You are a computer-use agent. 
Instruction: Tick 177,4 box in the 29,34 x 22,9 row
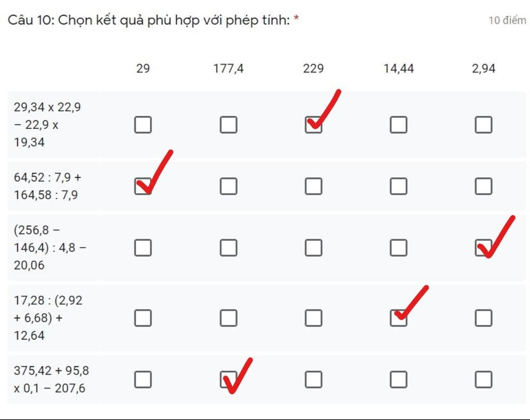[x=228, y=125]
